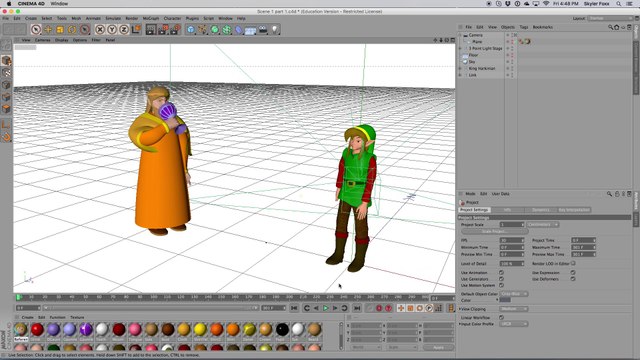Switch to Info tab

[507, 210]
